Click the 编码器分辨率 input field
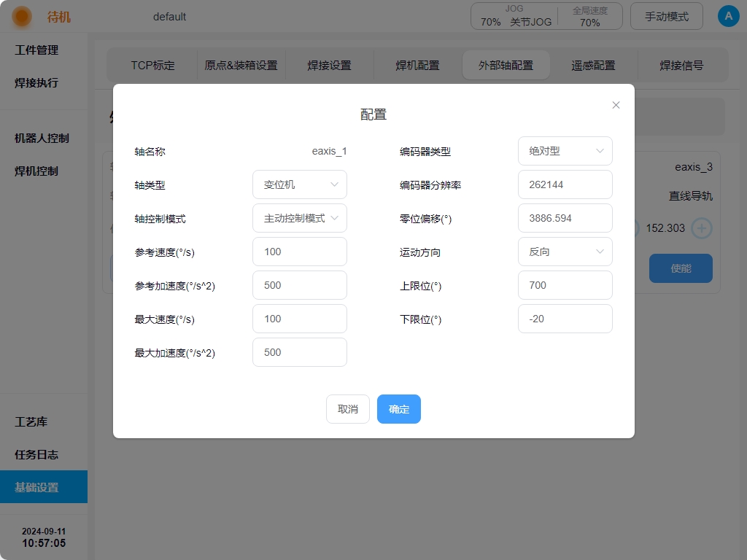This screenshot has height=560, width=747. click(x=565, y=184)
